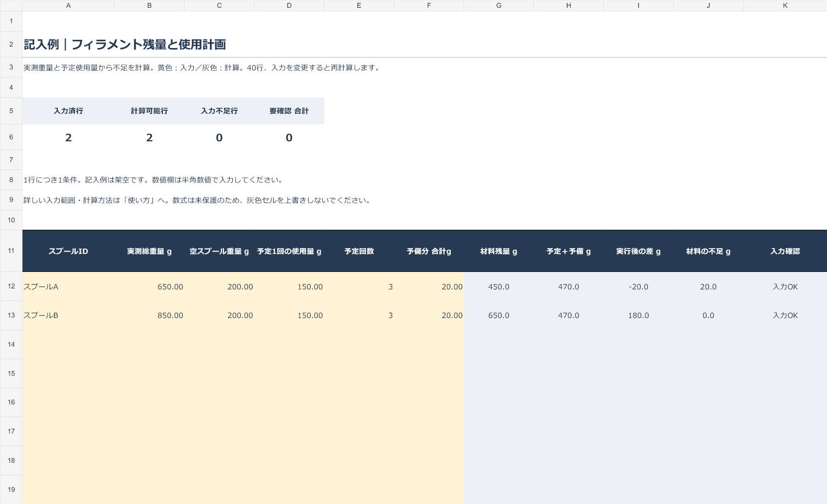Select column A header
This screenshot has width=827, height=504.
[x=68, y=5]
